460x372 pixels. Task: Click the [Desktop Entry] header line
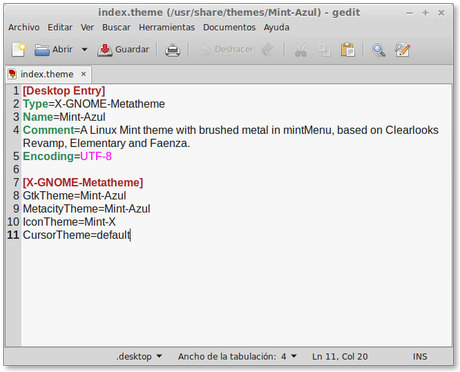point(64,91)
